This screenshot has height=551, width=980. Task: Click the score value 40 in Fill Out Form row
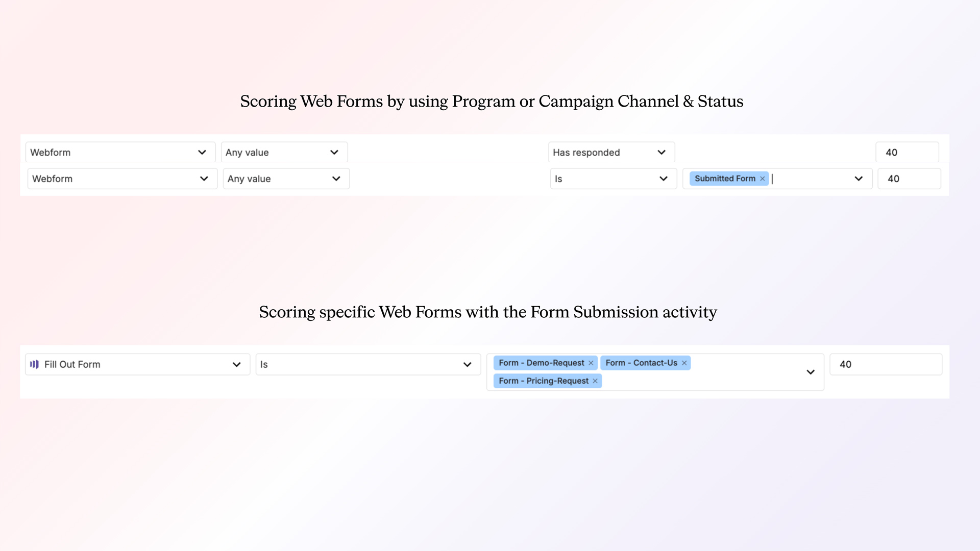886,364
